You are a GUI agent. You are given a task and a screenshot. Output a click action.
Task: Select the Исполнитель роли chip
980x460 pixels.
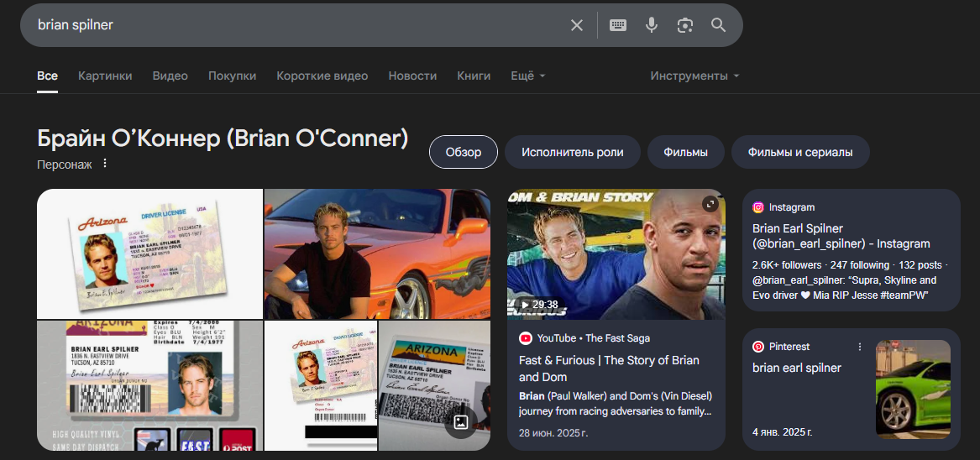(x=572, y=152)
